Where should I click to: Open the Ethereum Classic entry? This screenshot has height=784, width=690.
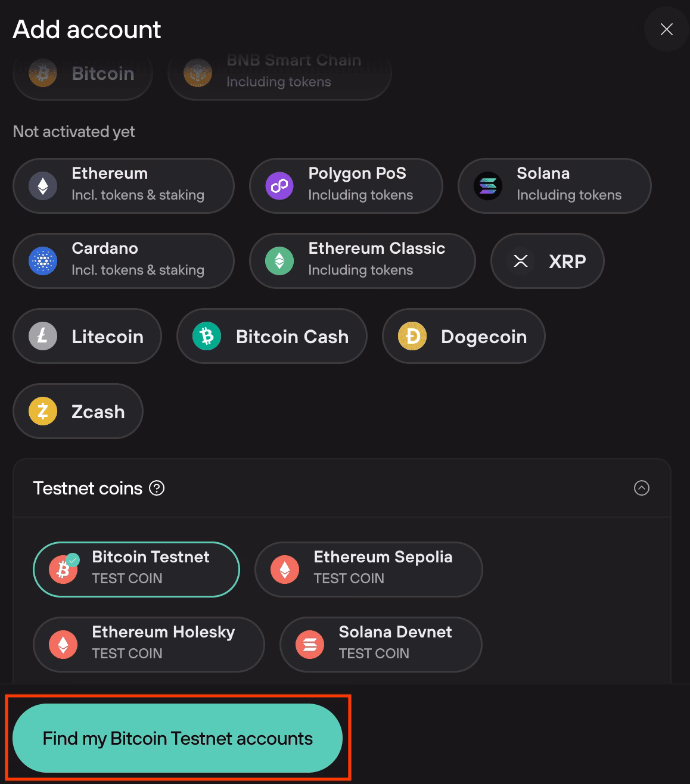click(x=362, y=261)
